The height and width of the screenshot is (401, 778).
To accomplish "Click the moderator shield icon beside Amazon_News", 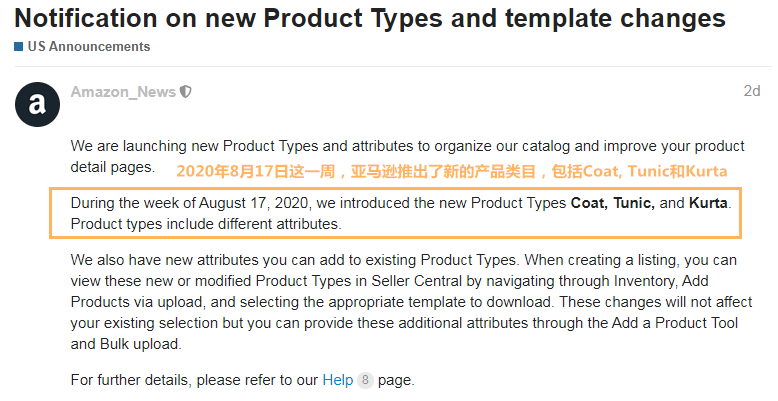I will point(186,92).
